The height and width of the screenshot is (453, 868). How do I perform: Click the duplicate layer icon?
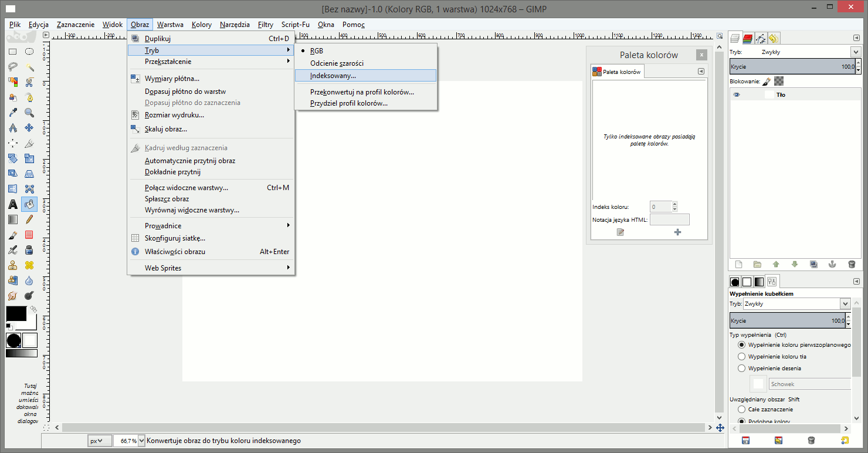point(813,265)
